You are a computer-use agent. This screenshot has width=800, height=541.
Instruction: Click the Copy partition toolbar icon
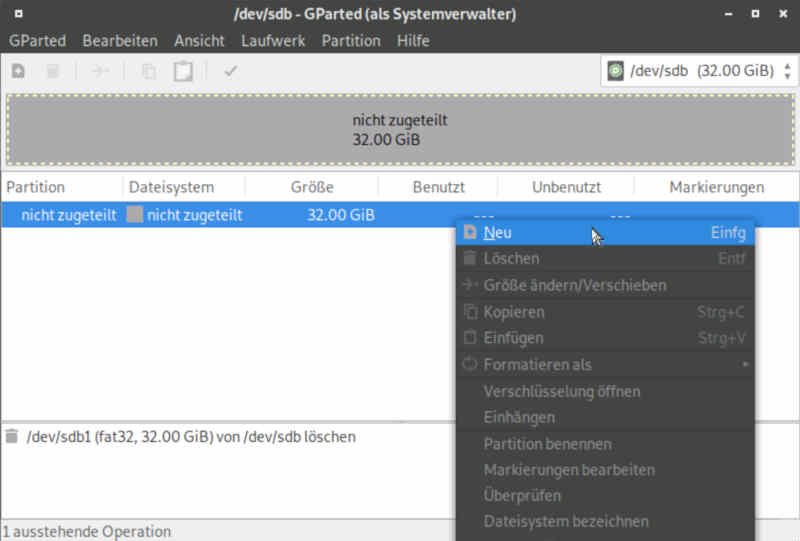point(149,71)
